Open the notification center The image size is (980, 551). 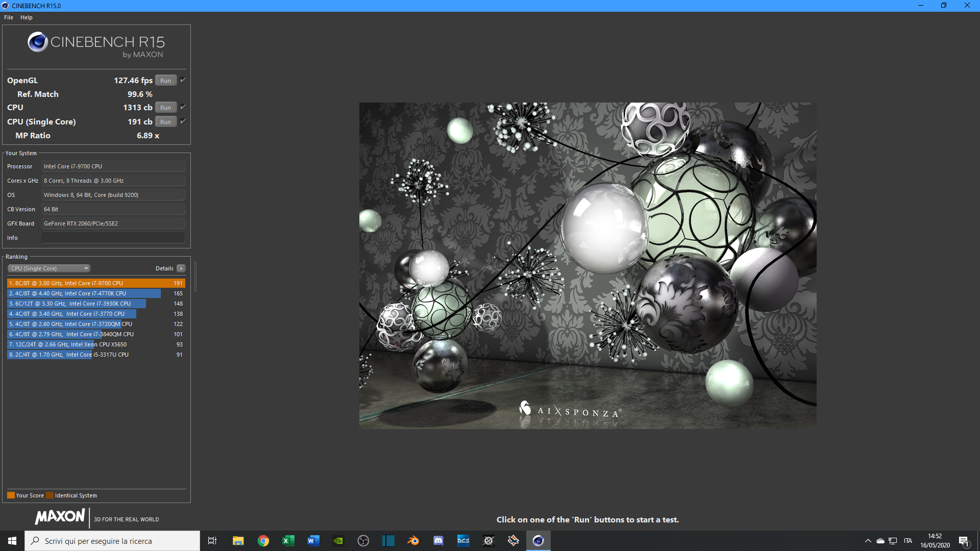964,541
